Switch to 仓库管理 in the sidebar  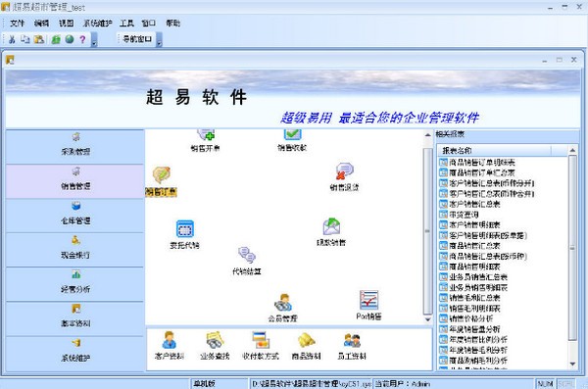point(75,216)
